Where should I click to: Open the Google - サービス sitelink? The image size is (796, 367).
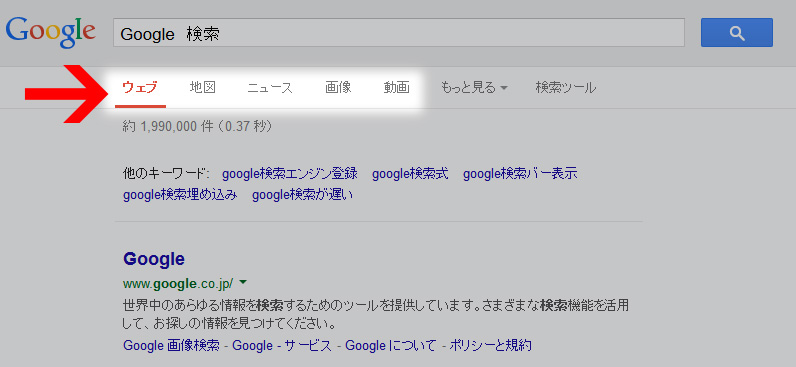282,346
